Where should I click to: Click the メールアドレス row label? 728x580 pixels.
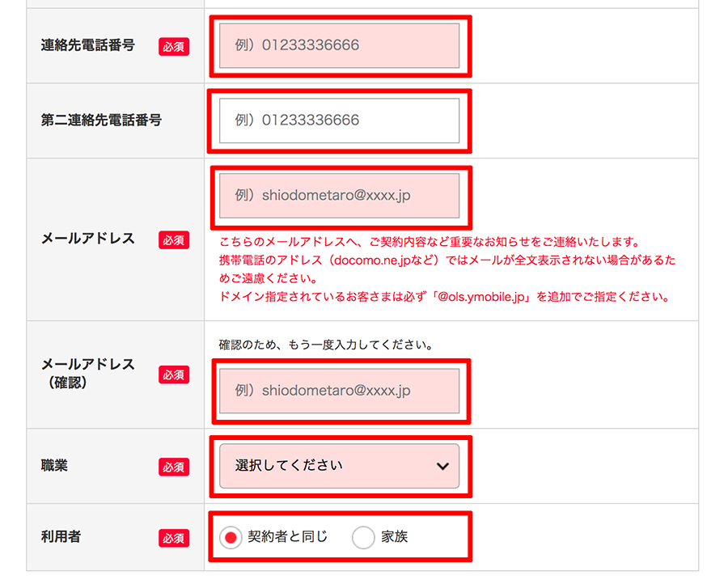click(87, 239)
